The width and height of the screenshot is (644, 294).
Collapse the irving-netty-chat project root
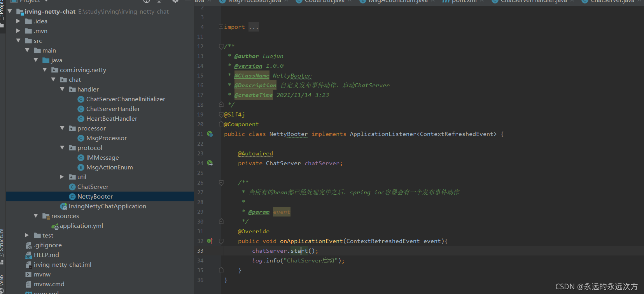[10, 11]
